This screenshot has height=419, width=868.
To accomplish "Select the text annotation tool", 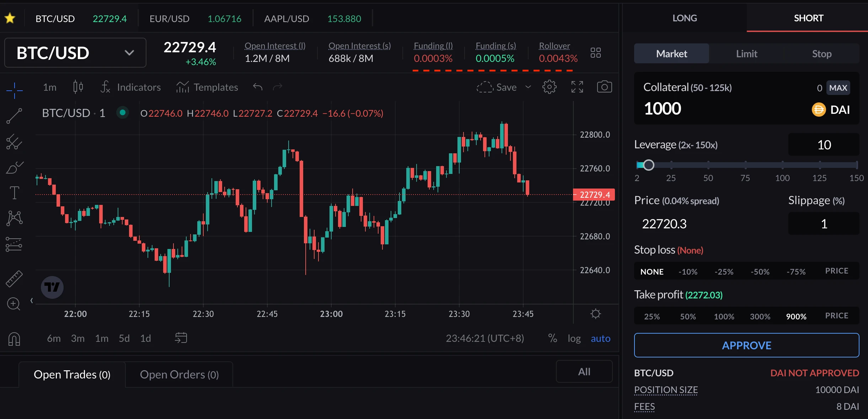I will point(14,192).
